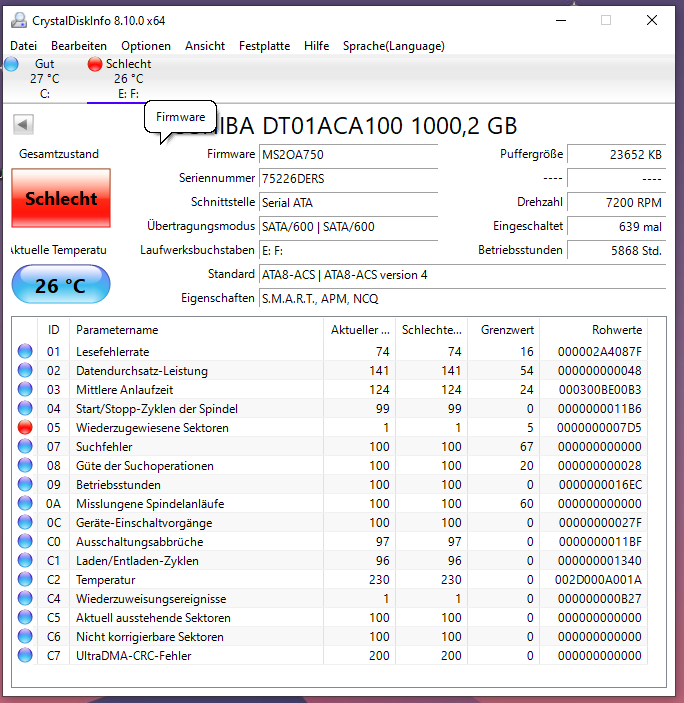Click the Firmware field MS2OA750
The height and width of the screenshot is (703, 684).
coord(348,154)
